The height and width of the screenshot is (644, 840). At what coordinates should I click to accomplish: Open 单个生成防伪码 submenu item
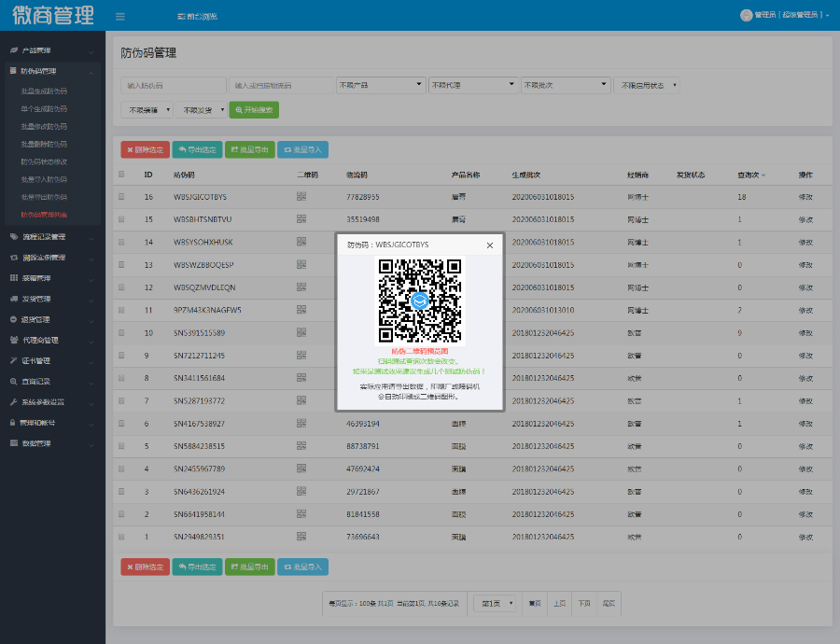(44, 109)
